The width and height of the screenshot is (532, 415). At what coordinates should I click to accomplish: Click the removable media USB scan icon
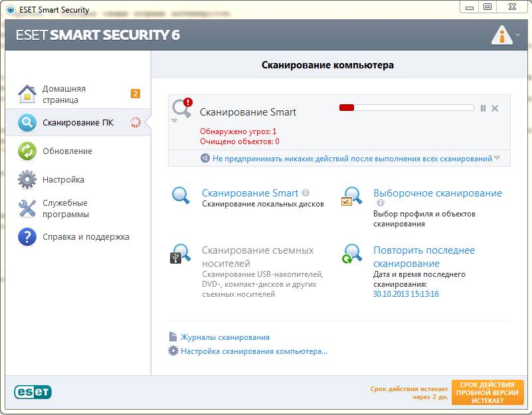[x=181, y=254]
